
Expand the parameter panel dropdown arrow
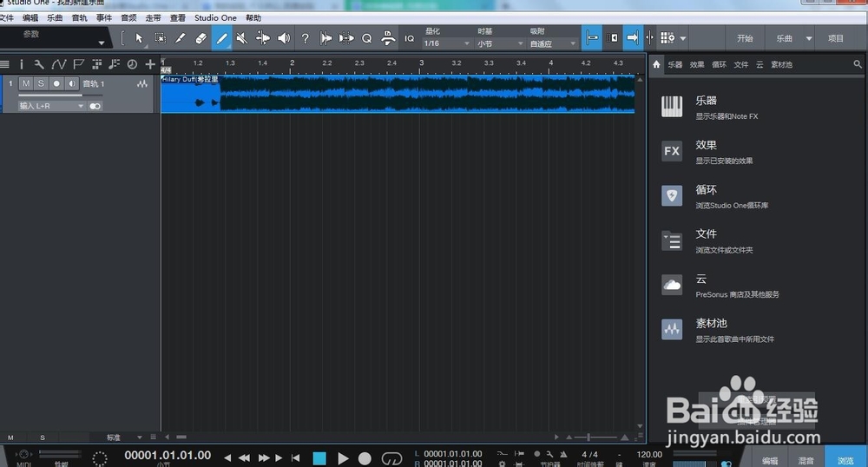pos(102,43)
